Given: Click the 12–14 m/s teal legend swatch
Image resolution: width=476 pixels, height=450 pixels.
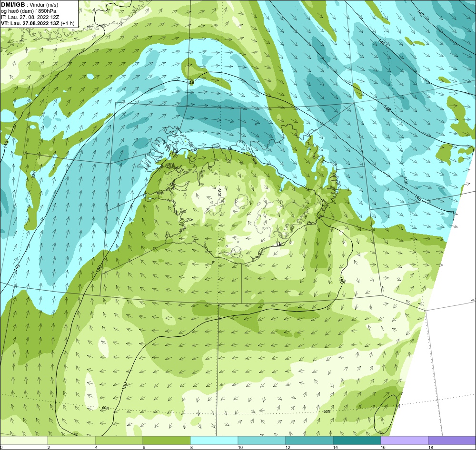Looking at the screenshot, I should click(x=309, y=440).
